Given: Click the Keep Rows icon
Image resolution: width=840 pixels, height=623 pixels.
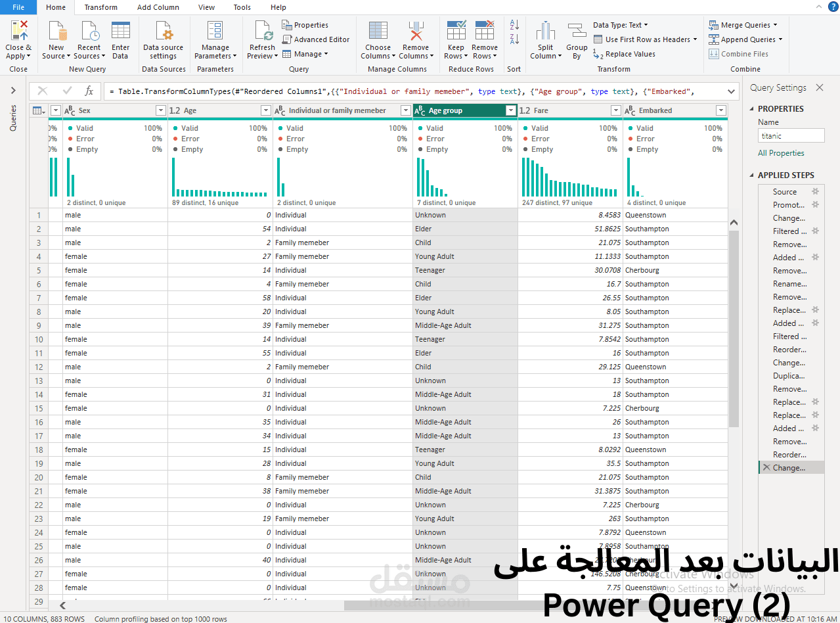Looking at the screenshot, I should [x=456, y=30].
